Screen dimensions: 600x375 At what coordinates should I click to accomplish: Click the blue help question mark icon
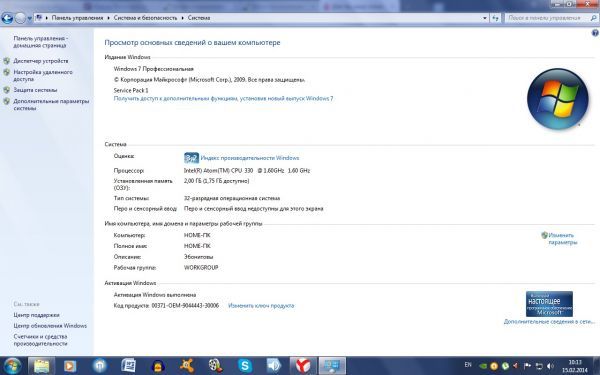pos(595,33)
